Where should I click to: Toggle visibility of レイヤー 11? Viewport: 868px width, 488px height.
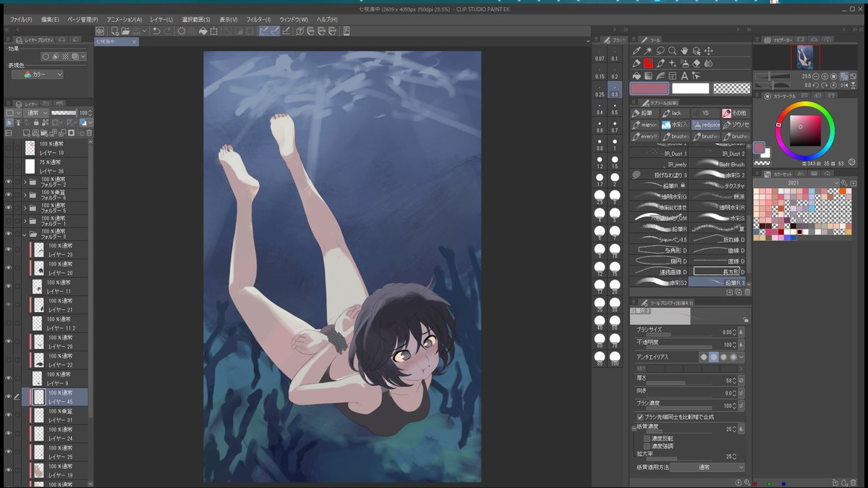[9, 287]
